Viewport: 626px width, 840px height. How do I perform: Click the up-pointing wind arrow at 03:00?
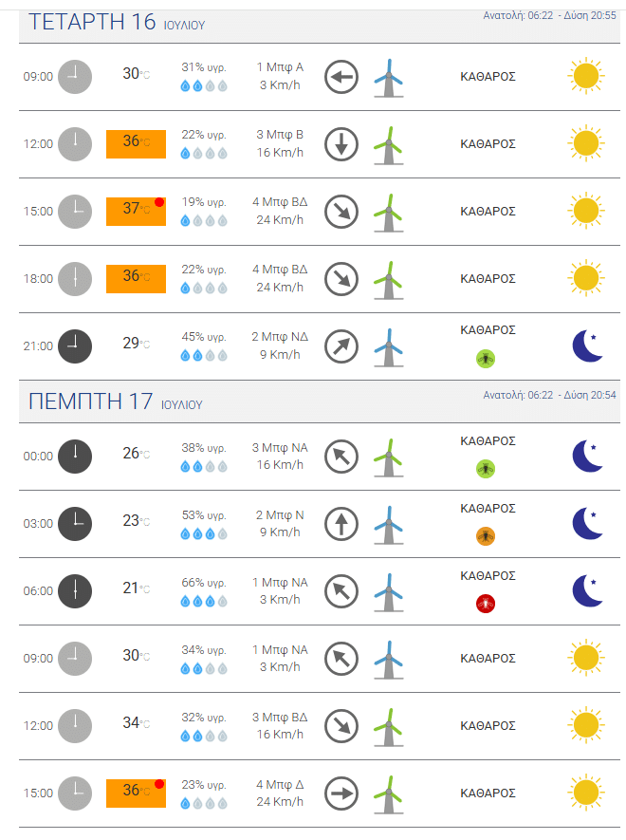341,524
